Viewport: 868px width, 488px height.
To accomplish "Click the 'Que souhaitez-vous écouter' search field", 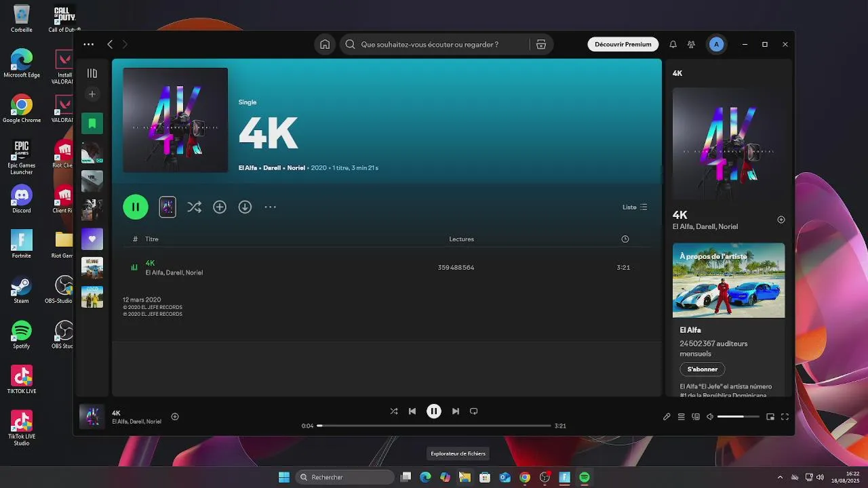I will [434, 44].
